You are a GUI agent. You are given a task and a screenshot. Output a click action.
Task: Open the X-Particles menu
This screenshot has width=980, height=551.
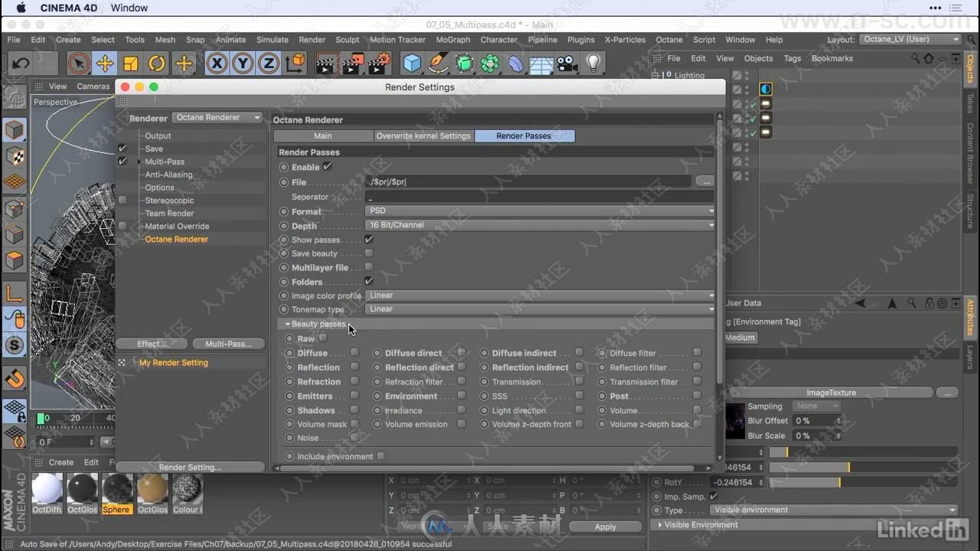[x=625, y=40]
